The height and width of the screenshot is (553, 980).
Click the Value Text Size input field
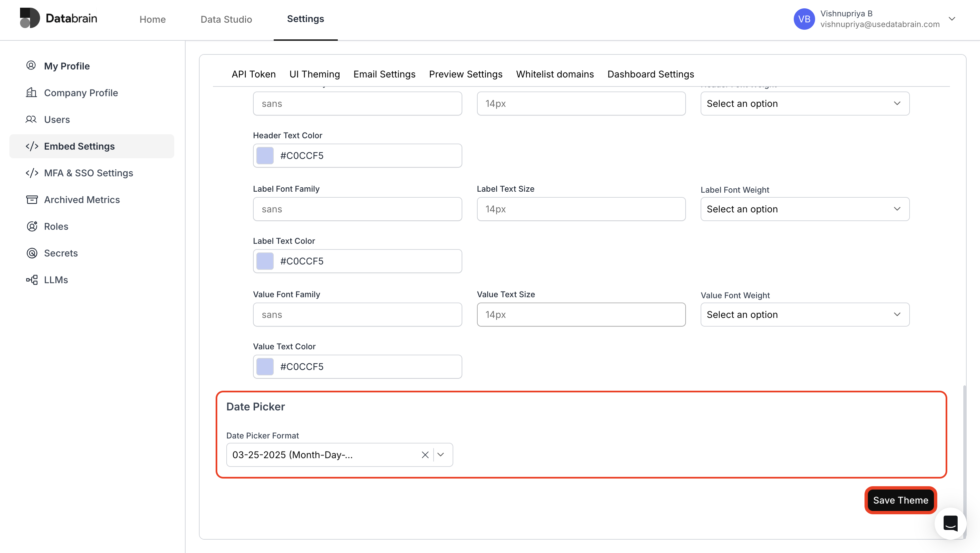tap(581, 314)
